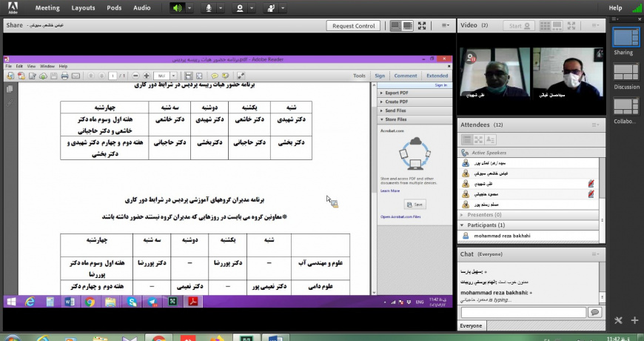Open the Share pod options menu
Screen dimensions: 644x341
(x=445, y=25)
